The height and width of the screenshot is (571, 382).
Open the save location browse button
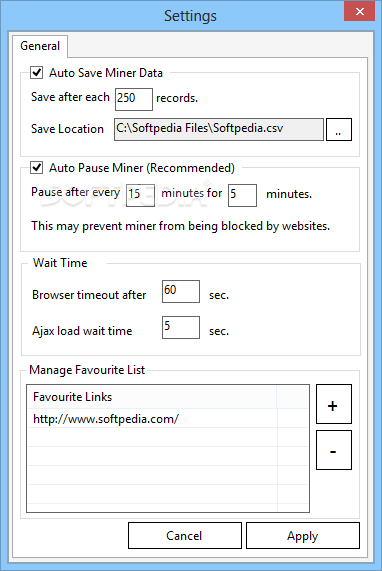[339, 129]
